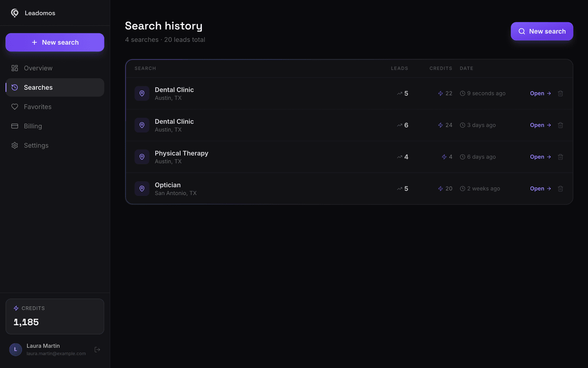This screenshot has width=588, height=368.
Task: Go to the Searches section
Action: coord(55,87)
